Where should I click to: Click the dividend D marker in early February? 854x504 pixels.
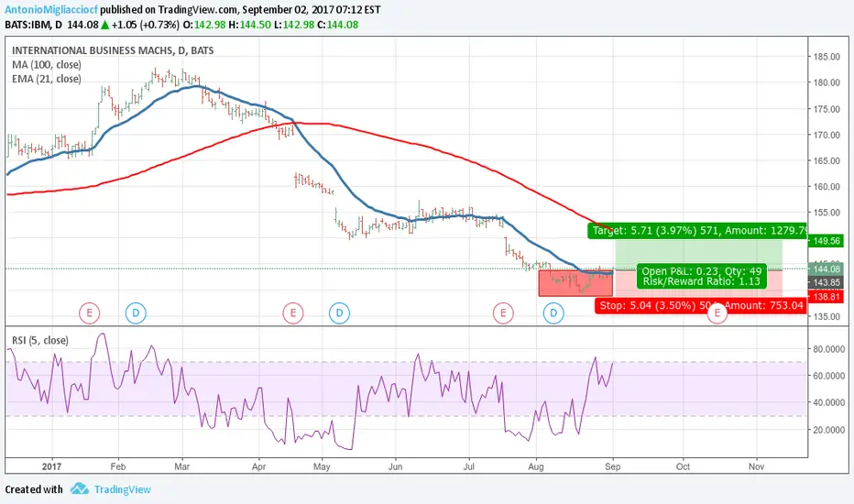coord(136,313)
